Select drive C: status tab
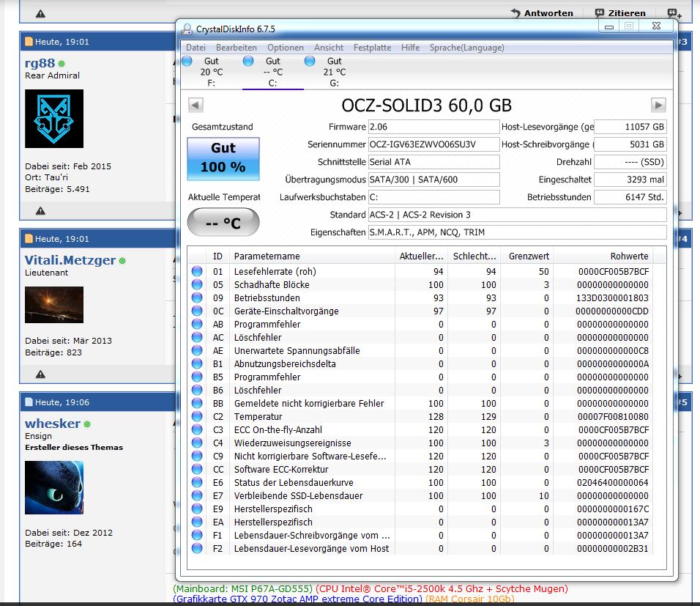 [273, 72]
